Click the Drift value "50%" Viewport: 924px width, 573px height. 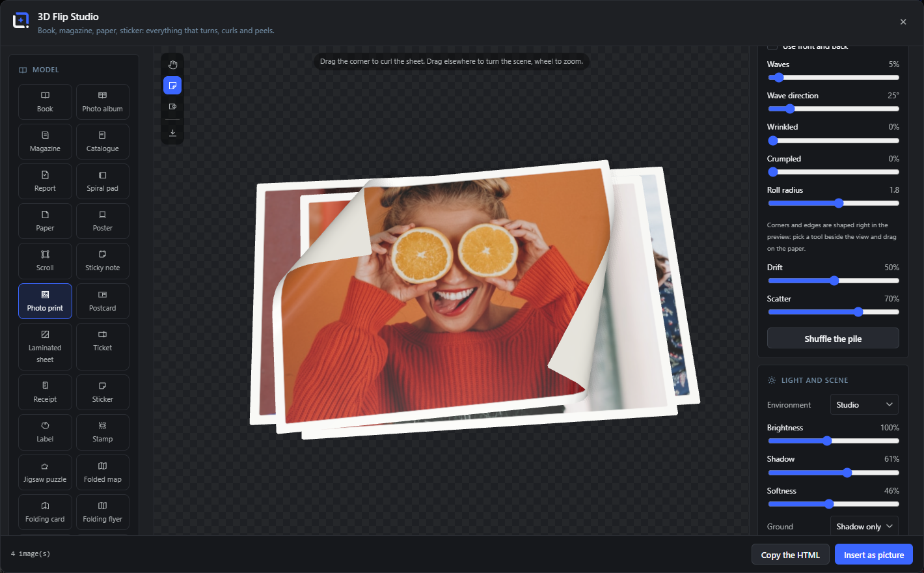891,268
